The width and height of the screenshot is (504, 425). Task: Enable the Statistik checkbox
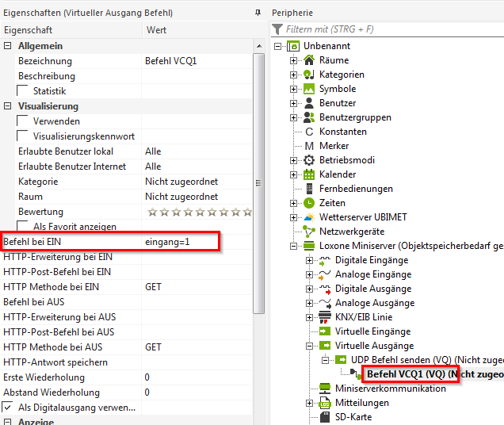23,91
